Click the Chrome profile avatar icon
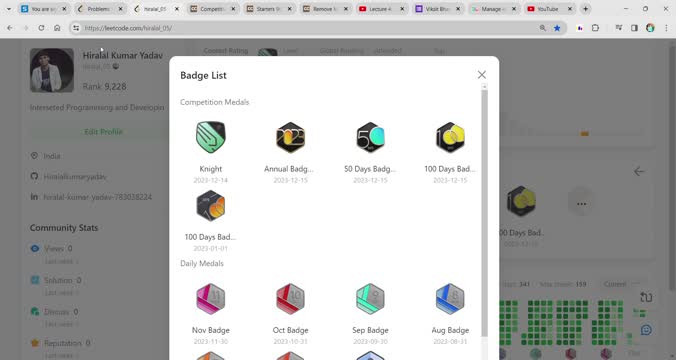This screenshot has height=360, width=676. (650, 28)
